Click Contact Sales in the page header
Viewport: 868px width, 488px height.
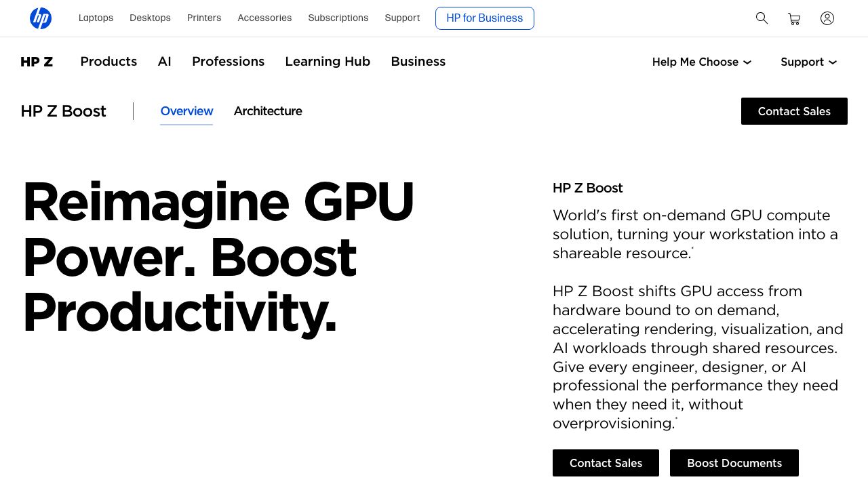(794, 111)
